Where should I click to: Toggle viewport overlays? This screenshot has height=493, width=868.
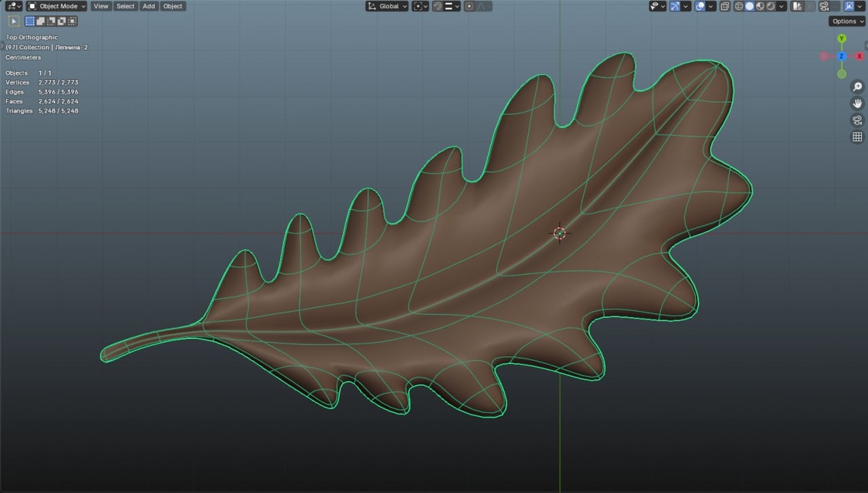click(x=700, y=6)
